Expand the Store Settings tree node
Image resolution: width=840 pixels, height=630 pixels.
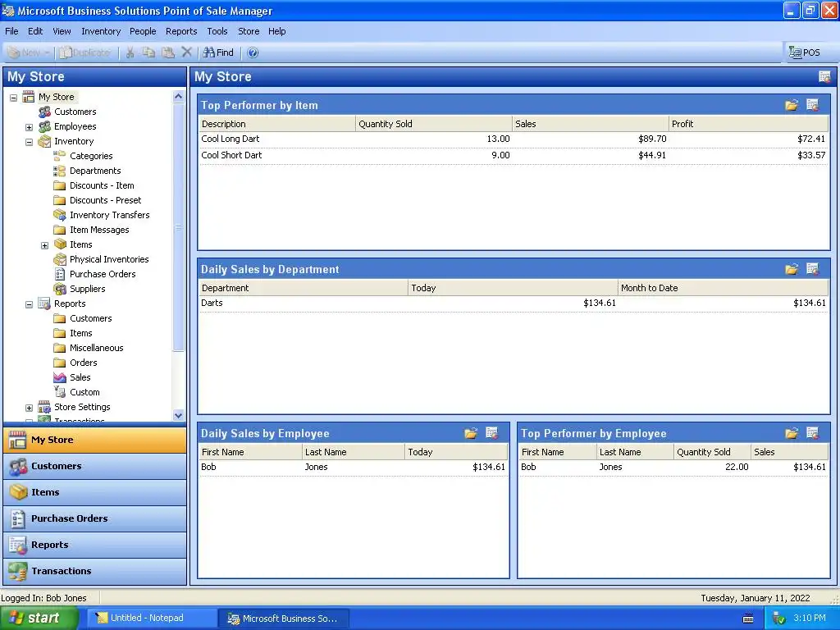pyautogui.click(x=29, y=408)
